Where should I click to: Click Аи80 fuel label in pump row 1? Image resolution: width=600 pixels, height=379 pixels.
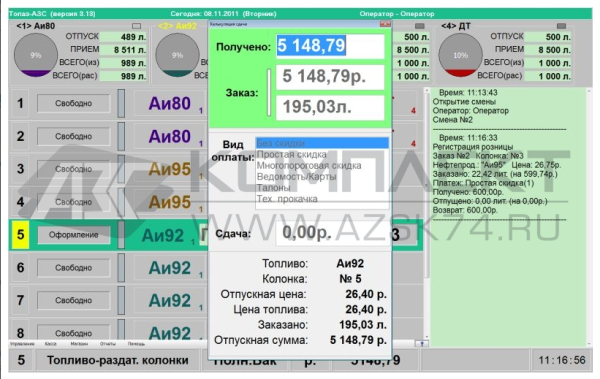tap(170, 103)
